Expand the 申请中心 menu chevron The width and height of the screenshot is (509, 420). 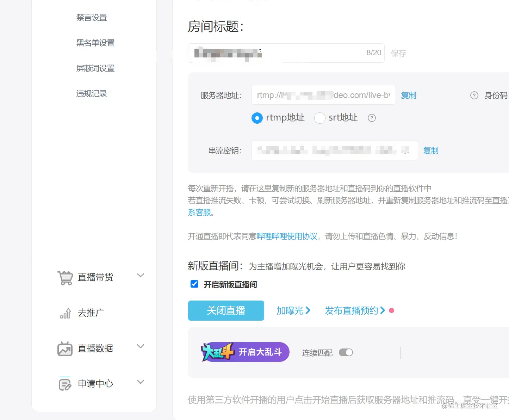point(141,382)
